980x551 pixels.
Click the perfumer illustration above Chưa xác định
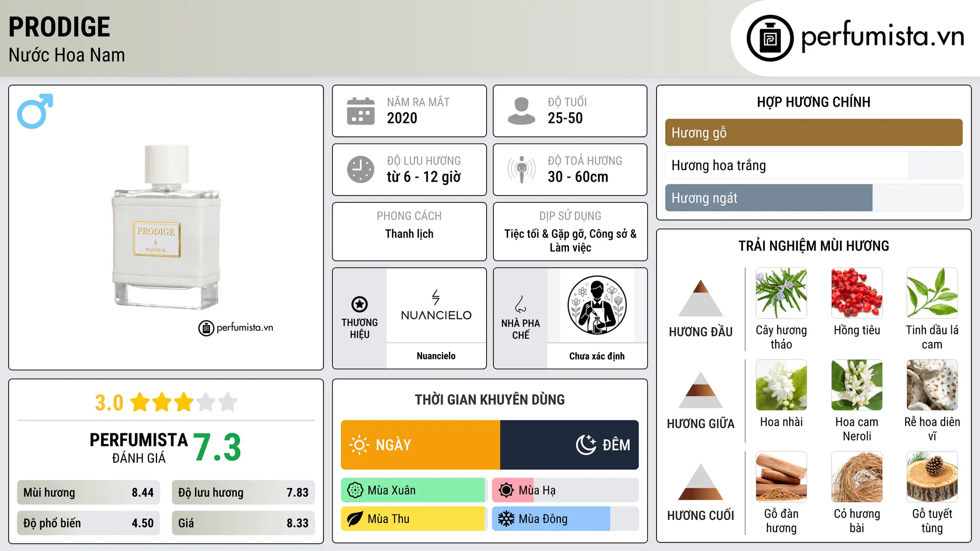pyautogui.click(x=597, y=305)
